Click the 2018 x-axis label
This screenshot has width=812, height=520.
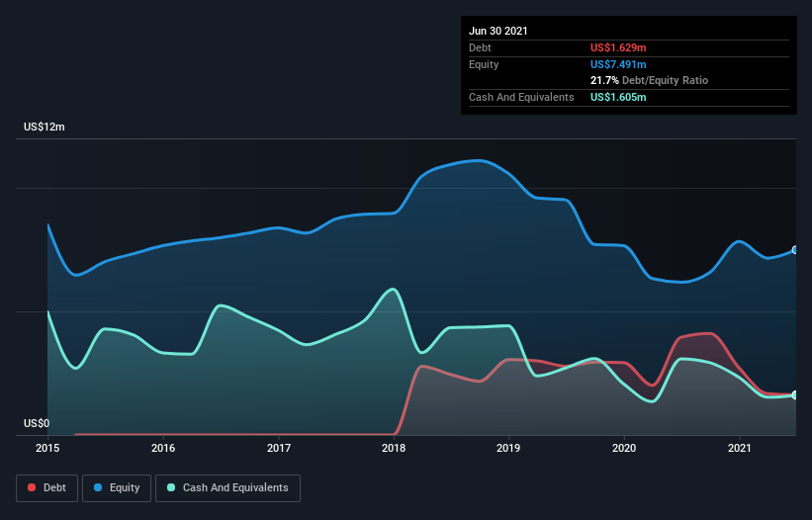tap(394, 448)
